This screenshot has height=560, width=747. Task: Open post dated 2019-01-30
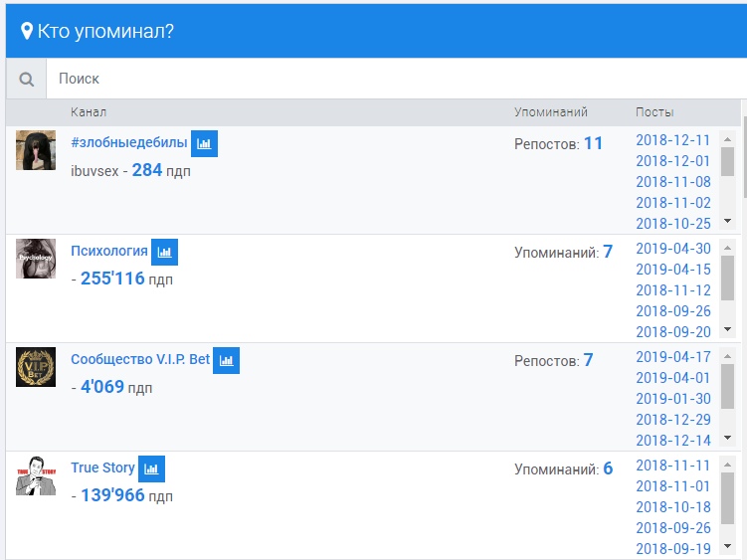[673, 399]
